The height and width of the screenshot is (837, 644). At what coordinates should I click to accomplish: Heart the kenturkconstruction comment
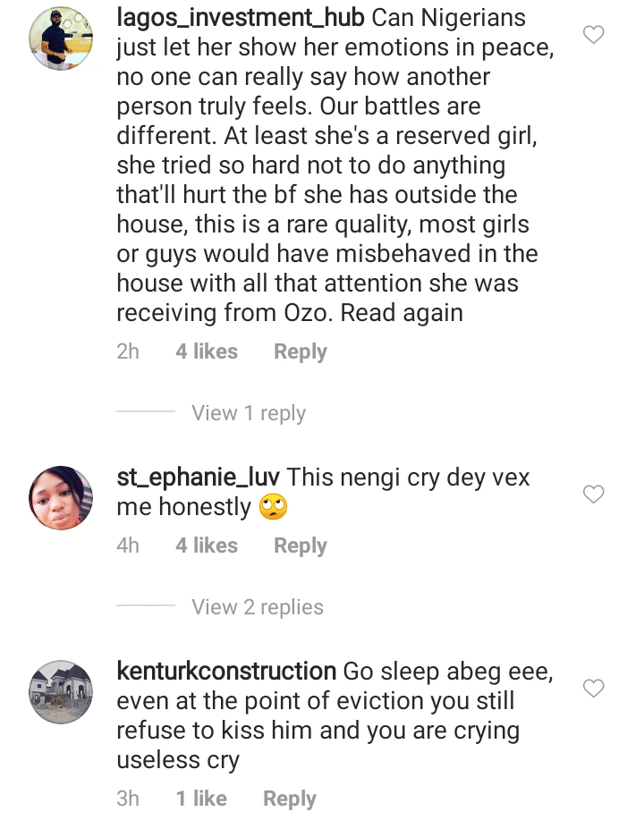(x=593, y=688)
